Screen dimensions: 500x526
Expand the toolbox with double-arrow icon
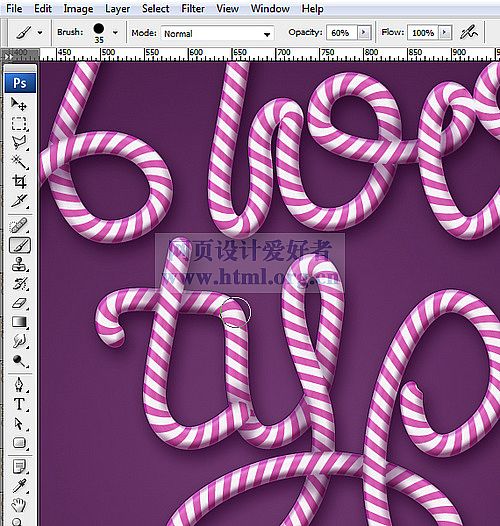tap(8, 57)
